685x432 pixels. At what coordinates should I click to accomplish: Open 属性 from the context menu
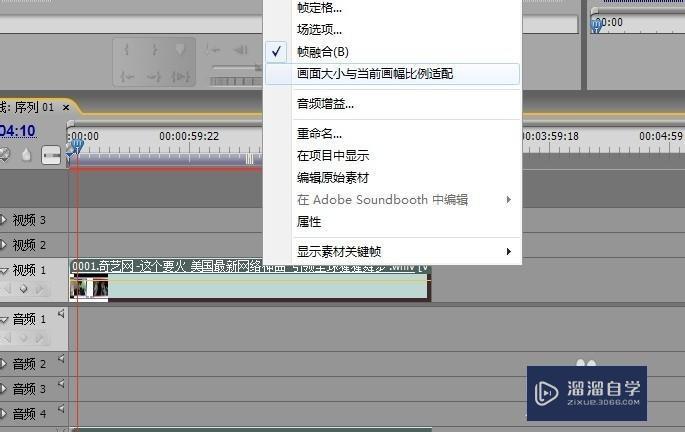pos(392,222)
